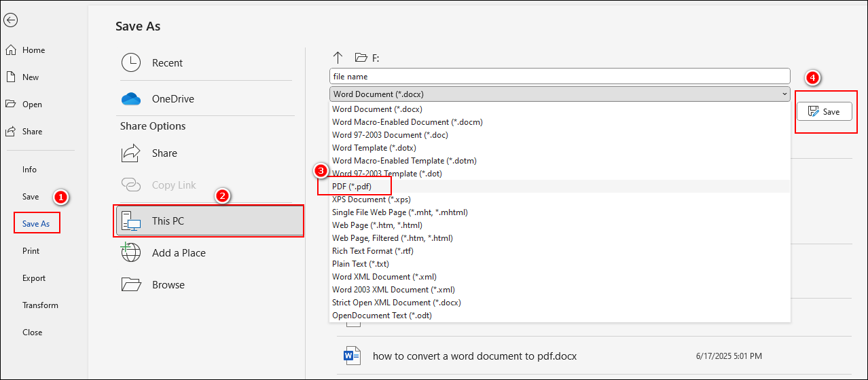Choose XPS Document (*.xps)
This screenshot has height=380, width=868.
560,199
